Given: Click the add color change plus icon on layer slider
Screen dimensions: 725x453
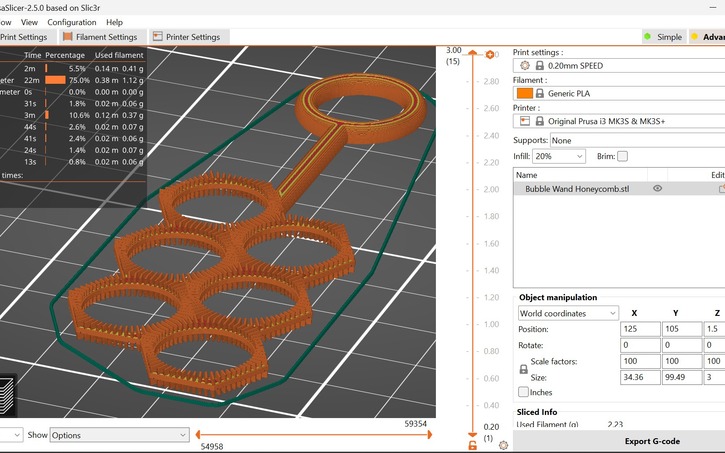Looking at the screenshot, I should 490,55.
